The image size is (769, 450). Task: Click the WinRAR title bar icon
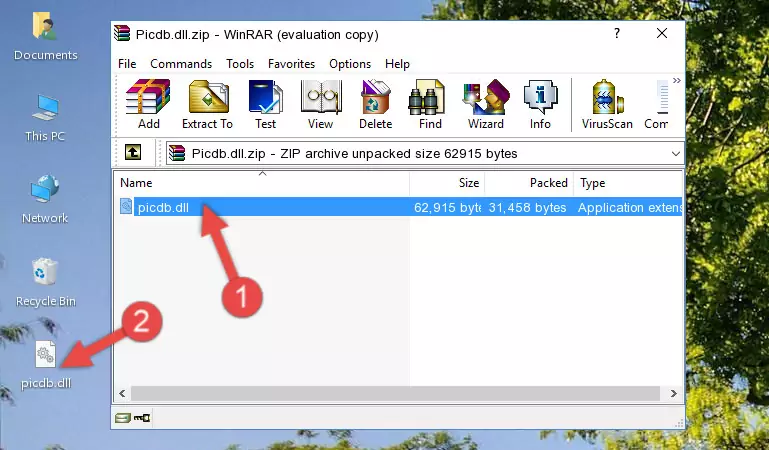pos(122,33)
